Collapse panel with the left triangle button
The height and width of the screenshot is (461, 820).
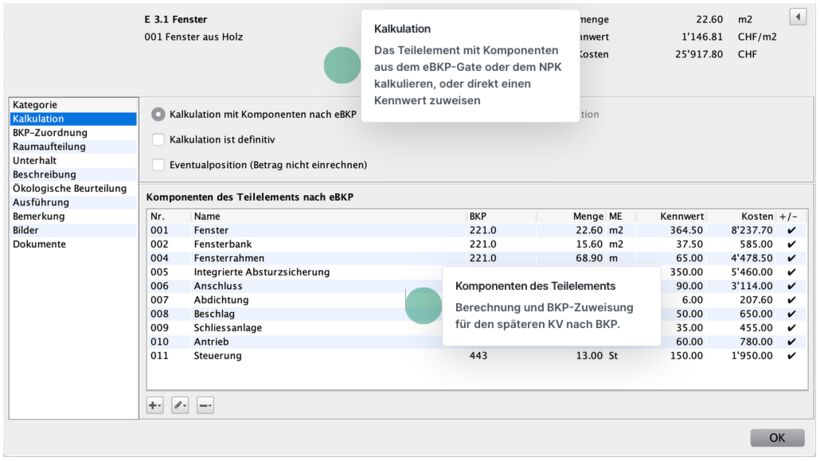(x=797, y=17)
